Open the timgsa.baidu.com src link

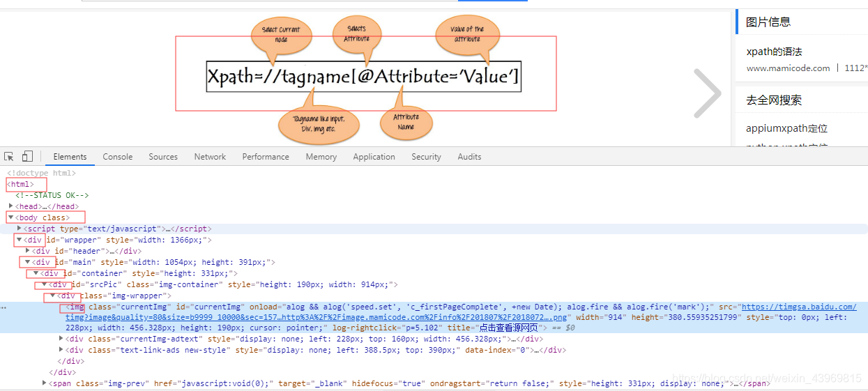tap(799, 307)
